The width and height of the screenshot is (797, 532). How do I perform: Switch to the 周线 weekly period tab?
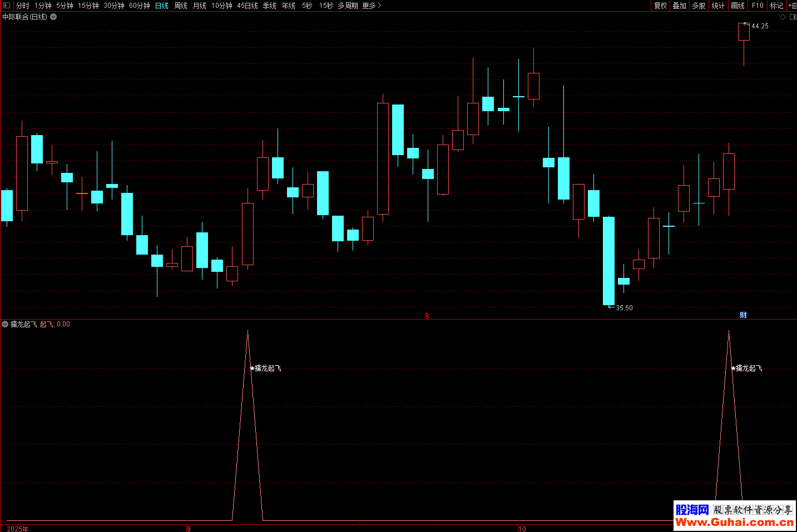[x=181, y=6]
